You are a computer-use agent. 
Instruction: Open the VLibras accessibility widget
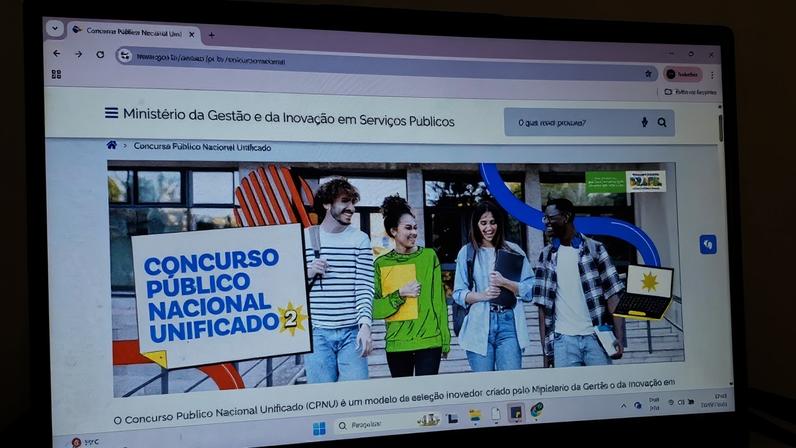[x=708, y=245]
